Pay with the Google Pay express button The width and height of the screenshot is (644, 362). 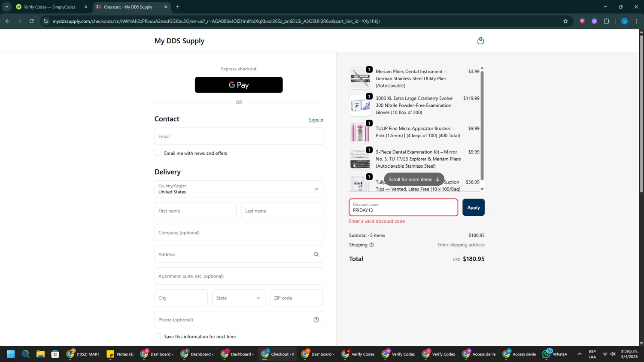[x=239, y=85]
